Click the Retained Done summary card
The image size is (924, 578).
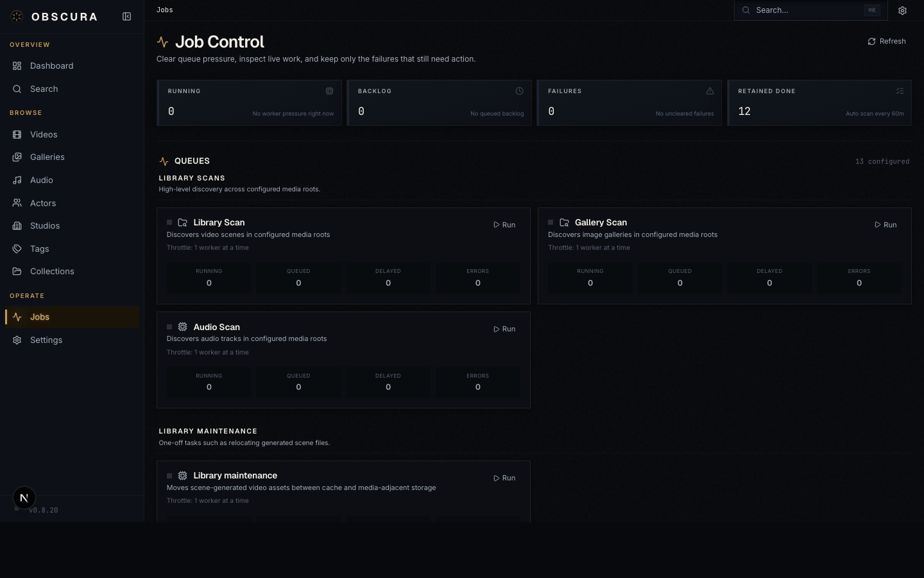pyautogui.click(x=819, y=103)
